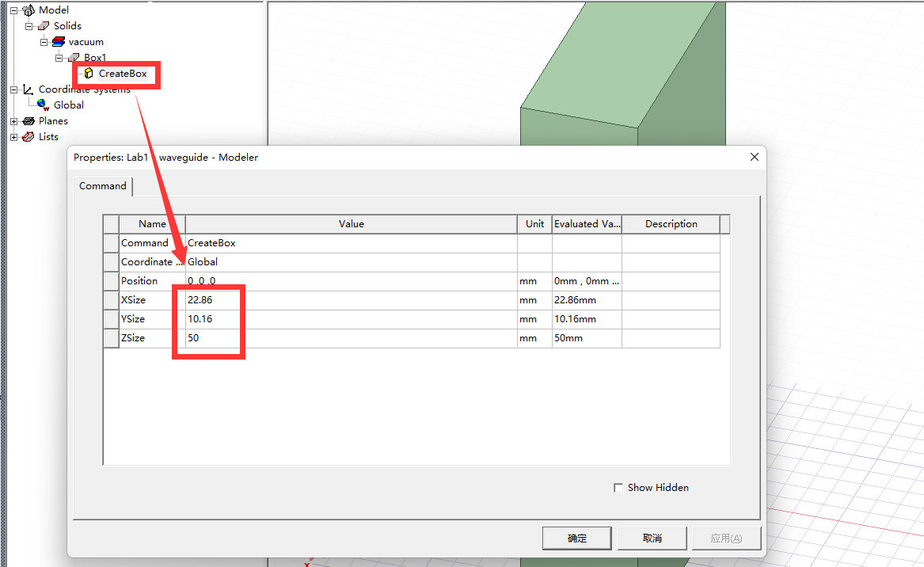This screenshot has width=924, height=567.
Task: Click the Evaluated Value column header
Action: [587, 224]
